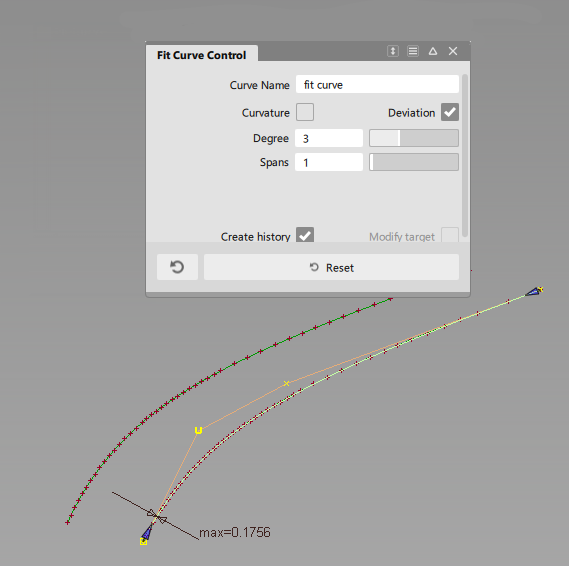Click the dock/undock arrows icon in title bar
The width and height of the screenshot is (569, 566).
[393, 51]
